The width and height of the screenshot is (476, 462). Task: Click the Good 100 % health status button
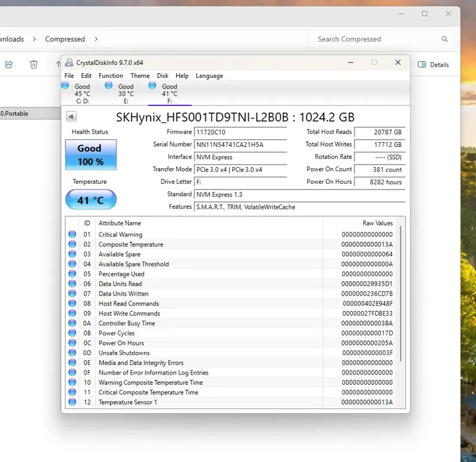90,155
